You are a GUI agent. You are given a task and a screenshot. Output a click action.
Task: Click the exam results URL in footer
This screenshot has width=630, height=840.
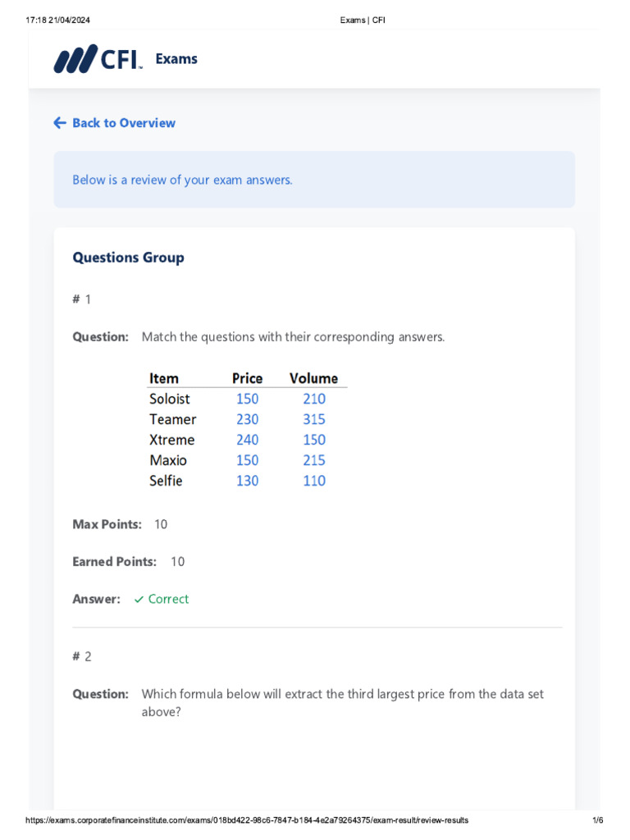pyautogui.click(x=248, y=820)
